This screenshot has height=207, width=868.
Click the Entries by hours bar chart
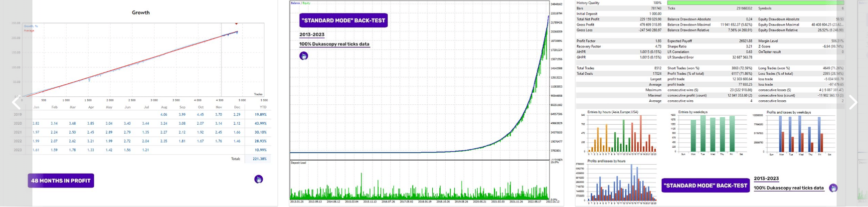(x=622, y=134)
